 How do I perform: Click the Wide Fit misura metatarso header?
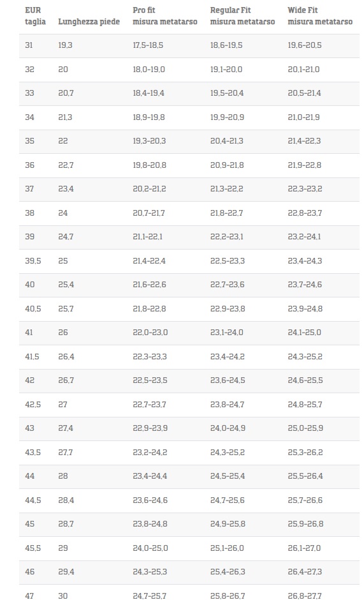point(320,16)
